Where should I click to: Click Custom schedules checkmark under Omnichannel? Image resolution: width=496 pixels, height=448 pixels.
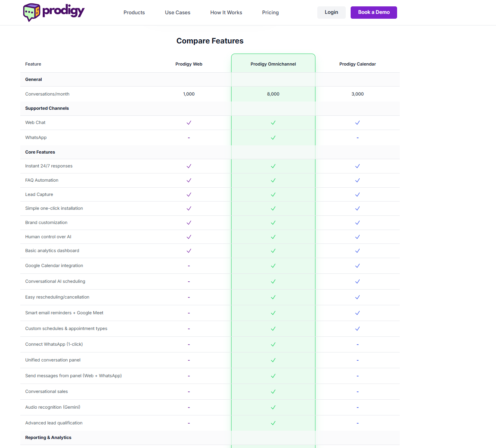pos(273,329)
